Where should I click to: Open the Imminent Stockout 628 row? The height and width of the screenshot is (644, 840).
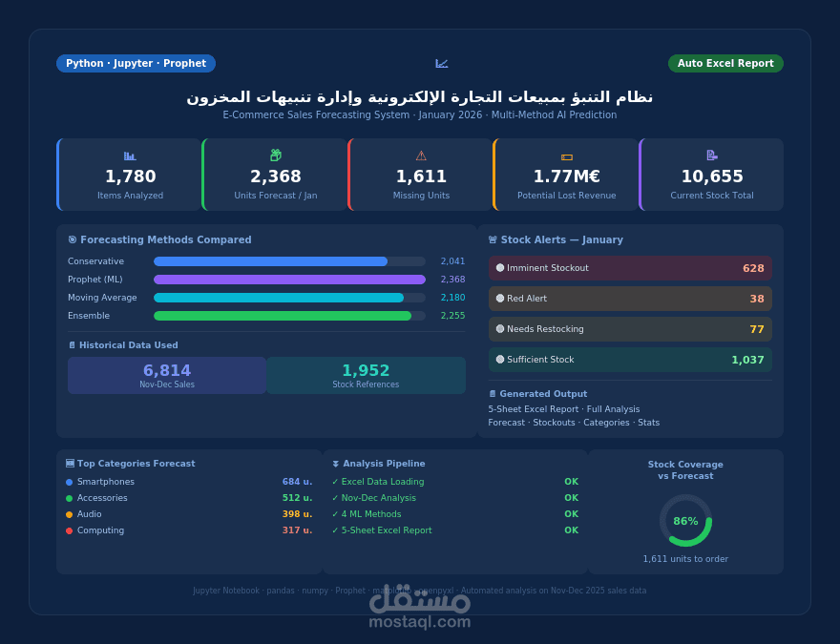pyautogui.click(x=630, y=268)
